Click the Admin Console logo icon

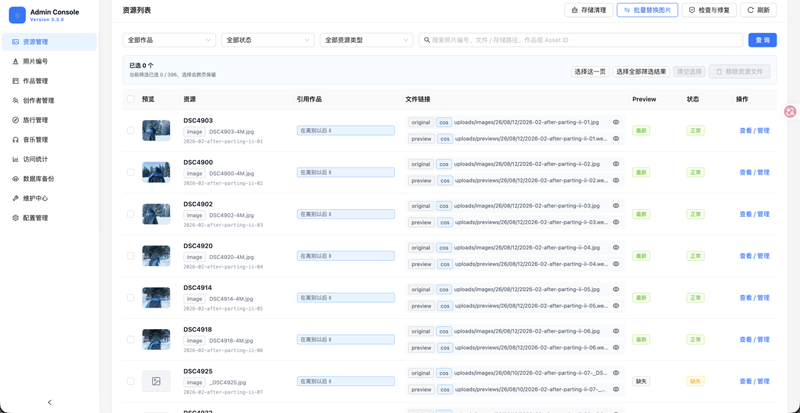point(17,15)
